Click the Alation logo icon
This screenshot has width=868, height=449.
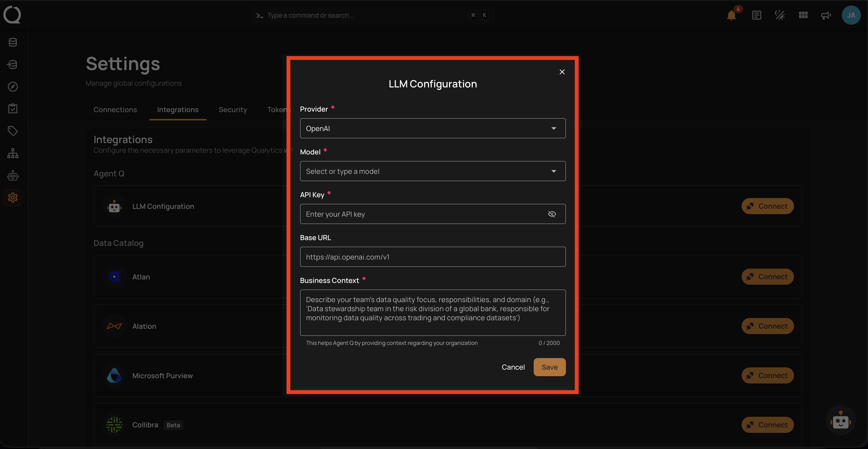[114, 326]
